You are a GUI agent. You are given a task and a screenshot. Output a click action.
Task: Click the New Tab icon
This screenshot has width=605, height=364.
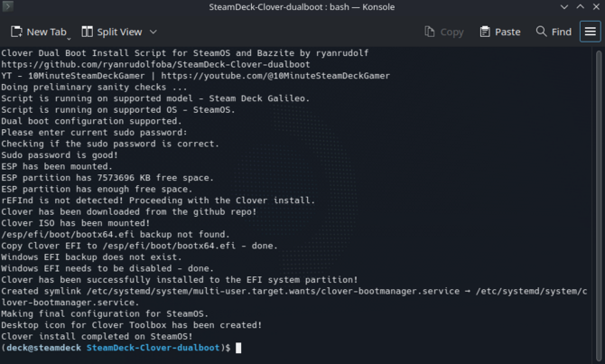[16, 32]
